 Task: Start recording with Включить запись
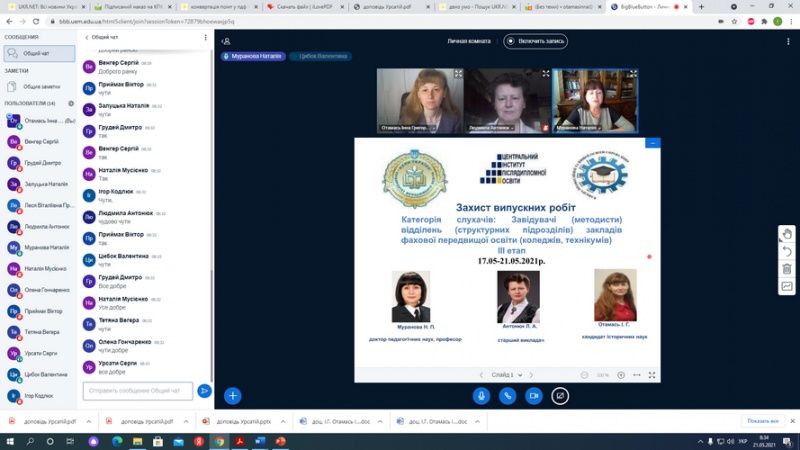535,41
